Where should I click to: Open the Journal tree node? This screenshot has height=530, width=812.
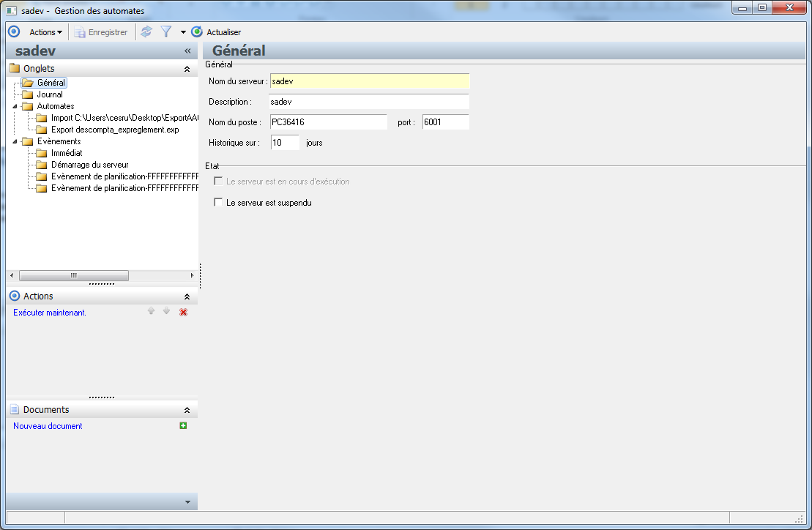click(50, 94)
